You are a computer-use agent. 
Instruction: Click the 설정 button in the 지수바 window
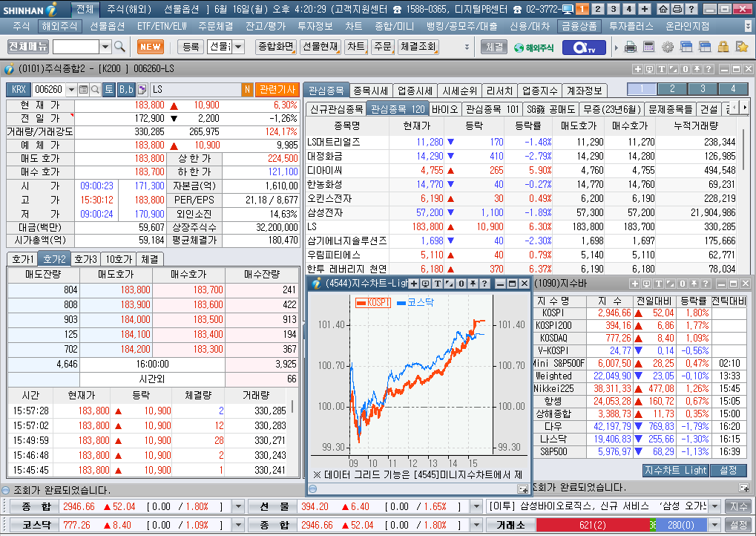(728, 470)
